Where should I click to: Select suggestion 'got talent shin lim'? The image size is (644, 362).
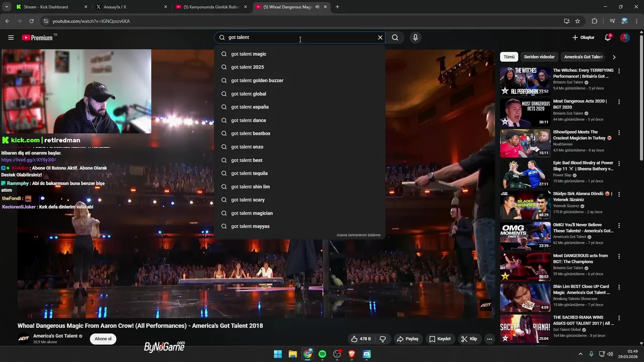pyautogui.click(x=300, y=187)
